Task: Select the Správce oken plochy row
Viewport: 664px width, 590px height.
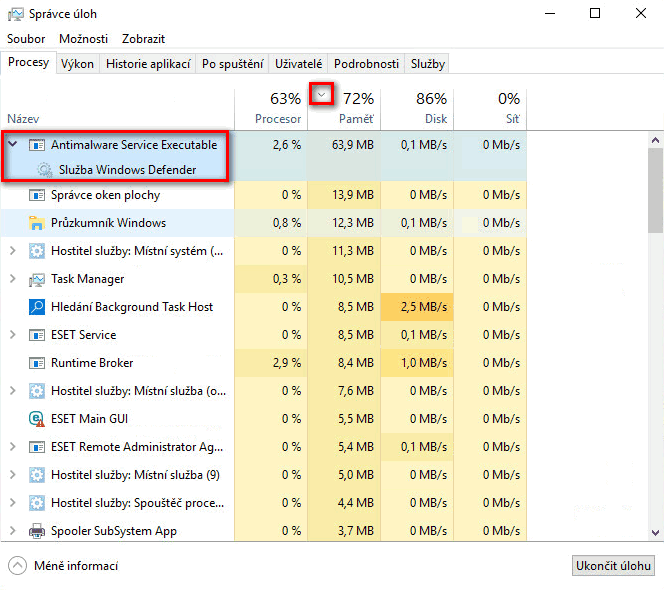Action: click(264, 195)
